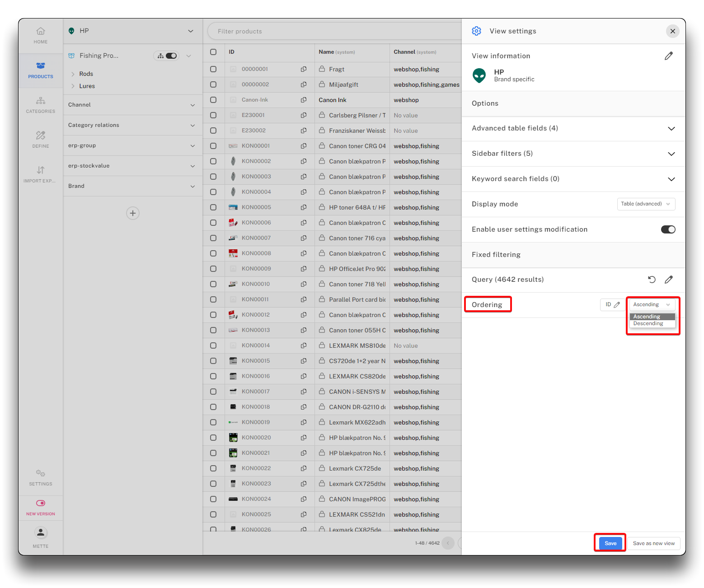Open the Define section in sidebar

(41, 140)
